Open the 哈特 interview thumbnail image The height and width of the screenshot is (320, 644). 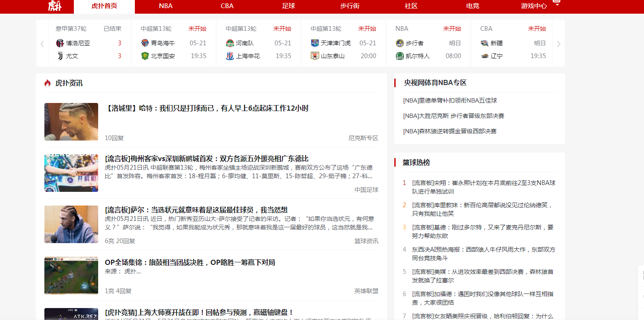coord(71,122)
